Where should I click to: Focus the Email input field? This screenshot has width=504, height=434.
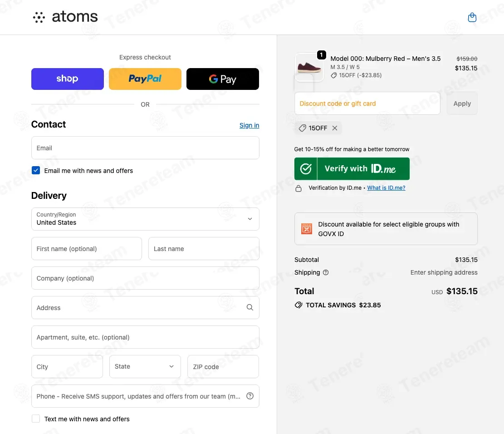click(x=145, y=148)
